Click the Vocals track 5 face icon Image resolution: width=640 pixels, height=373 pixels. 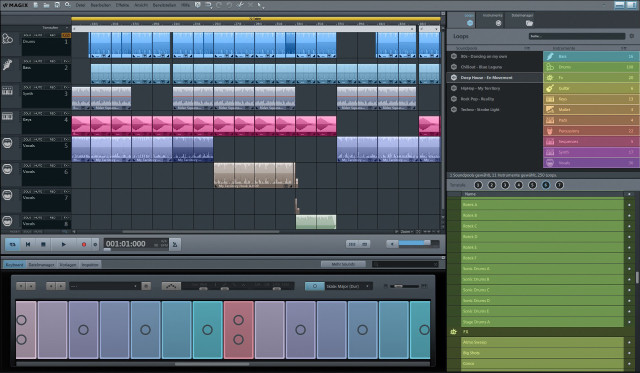[7, 143]
